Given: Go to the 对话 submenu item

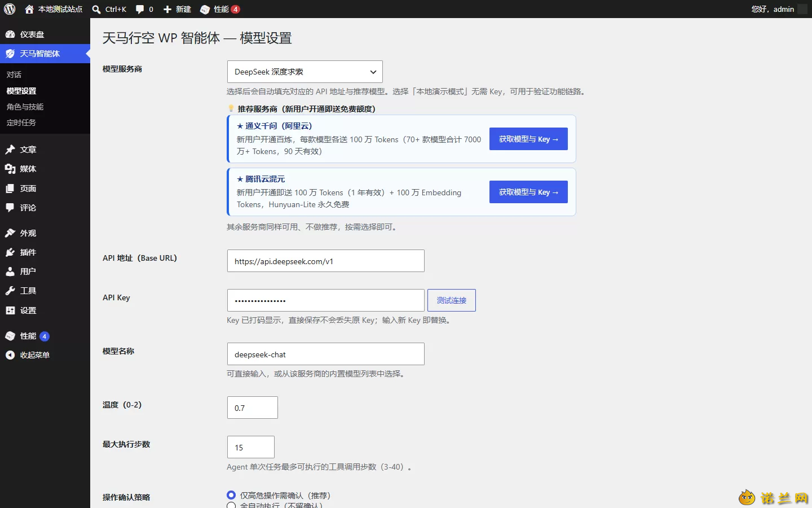Looking at the screenshot, I should [14, 75].
